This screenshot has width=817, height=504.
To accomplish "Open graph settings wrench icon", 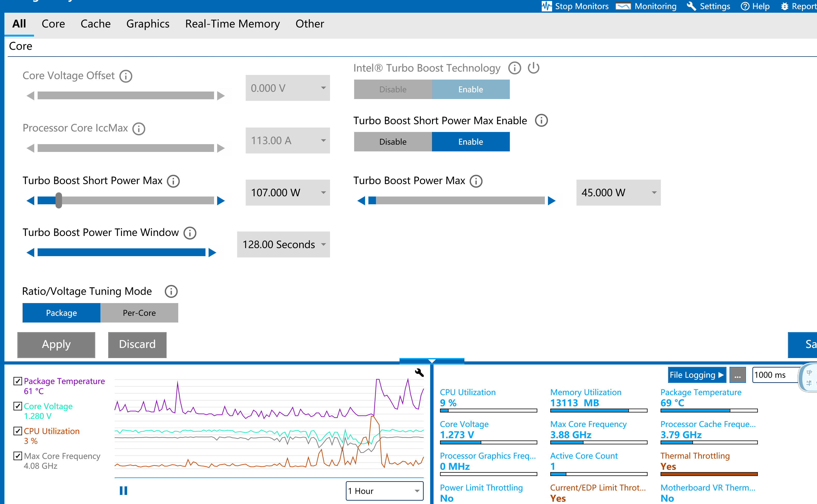I will point(419,373).
